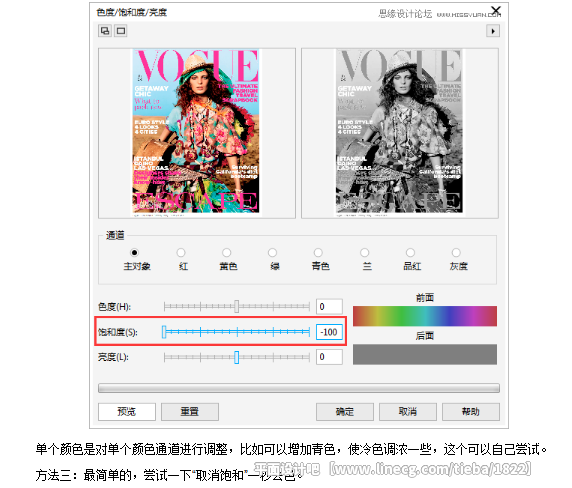Confirm with the 确定 OK button
The width and height of the screenshot is (572, 488).
pos(345,412)
